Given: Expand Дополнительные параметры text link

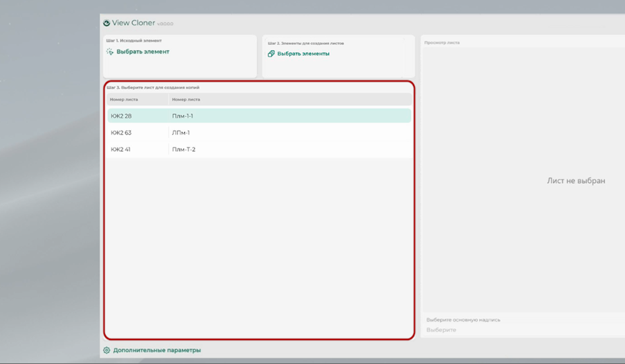Looking at the screenshot, I should coord(157,350).
